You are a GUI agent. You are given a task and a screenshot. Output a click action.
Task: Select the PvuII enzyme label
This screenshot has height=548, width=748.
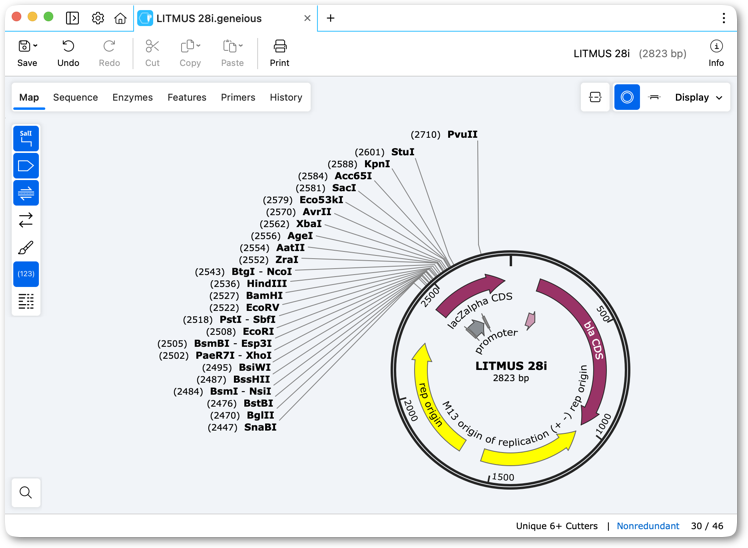(462, 134)
